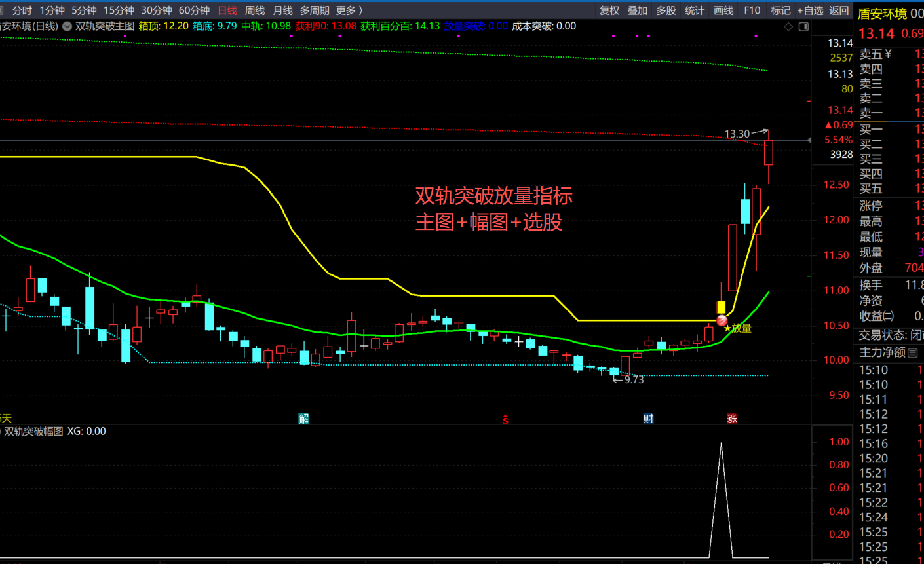The width and height of the screenshot is (924, 564).
Task: Expand the 多周期 multi-period view
Action: coord(315,10)
